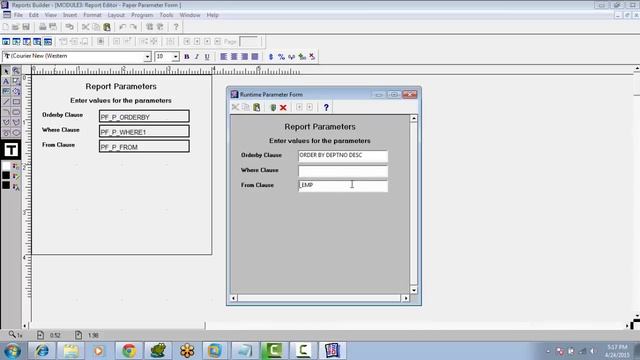Open the Program menu
The width and height of the screenshot is (640, 360).
point(142,15)
